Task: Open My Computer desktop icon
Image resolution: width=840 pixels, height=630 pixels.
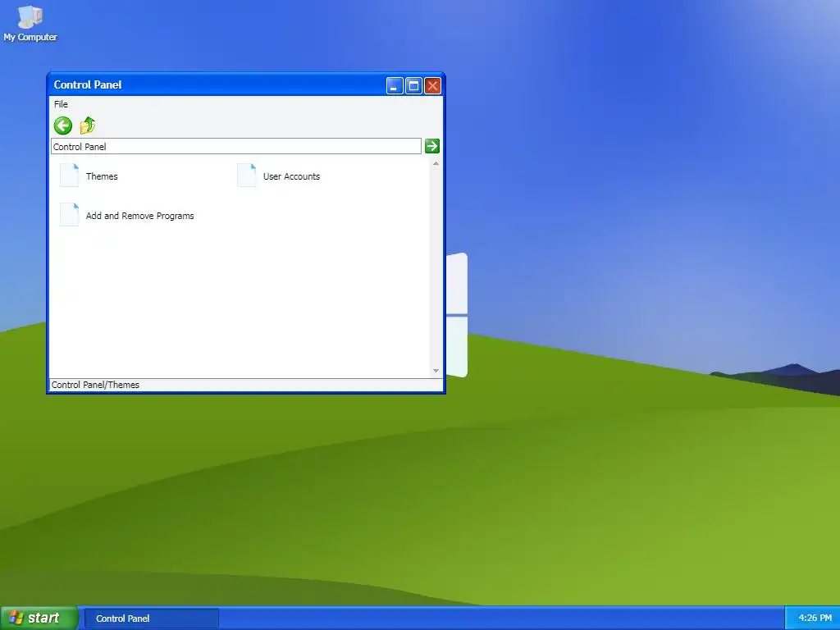Action: click(x=30, y=22)
